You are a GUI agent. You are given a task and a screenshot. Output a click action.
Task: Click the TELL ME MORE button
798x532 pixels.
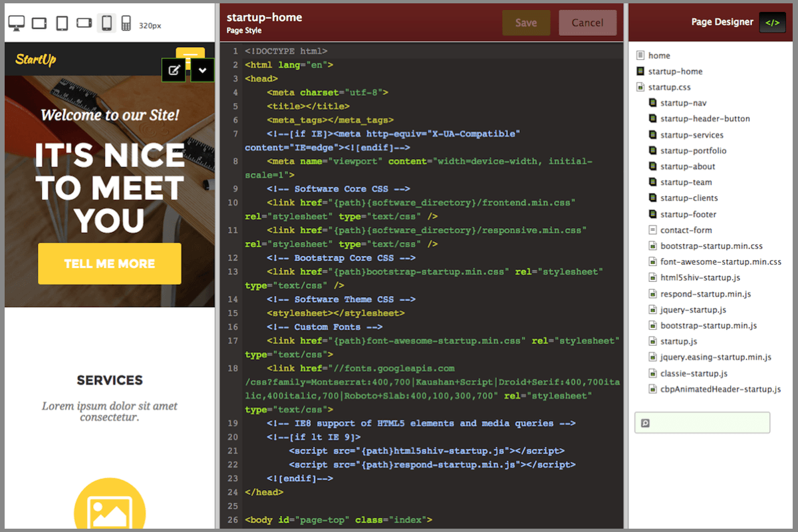110,264
